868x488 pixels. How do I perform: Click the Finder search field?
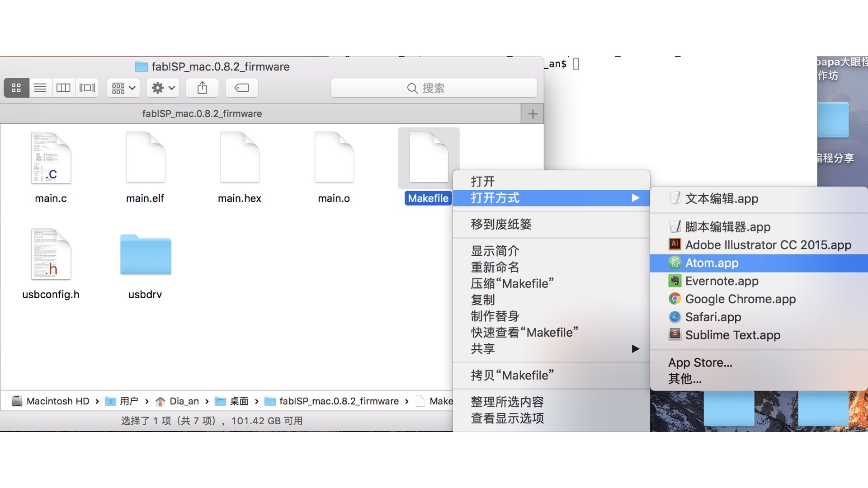point(434,88)
